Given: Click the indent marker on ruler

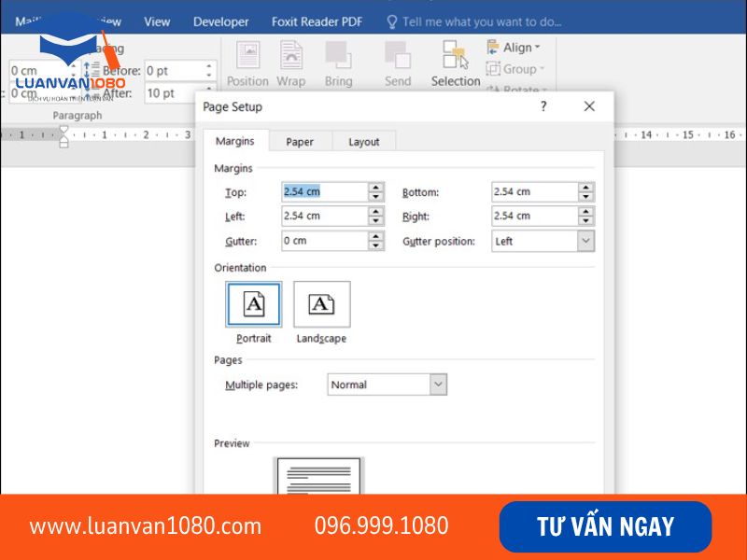Looking at the screenshot, I should pos(63,136).
